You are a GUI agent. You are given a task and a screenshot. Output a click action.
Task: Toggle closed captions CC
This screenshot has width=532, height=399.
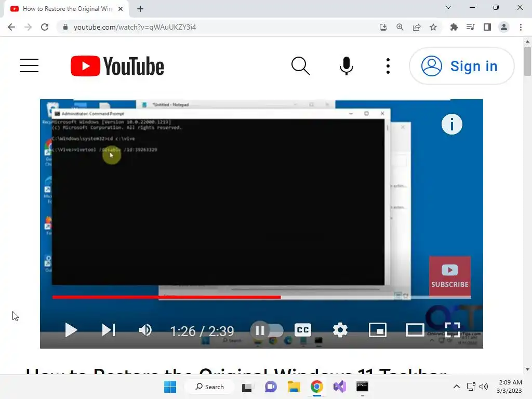(303, 330)
